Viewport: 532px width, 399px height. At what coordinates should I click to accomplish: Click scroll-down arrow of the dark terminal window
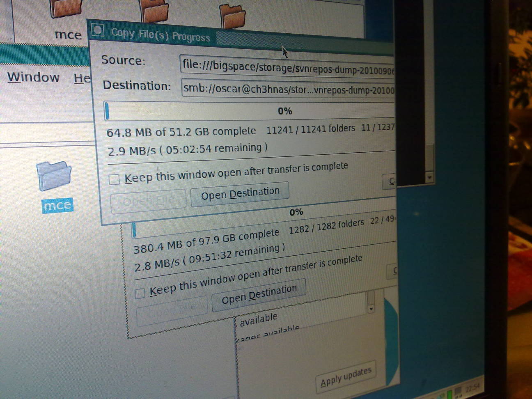point(429,177)
